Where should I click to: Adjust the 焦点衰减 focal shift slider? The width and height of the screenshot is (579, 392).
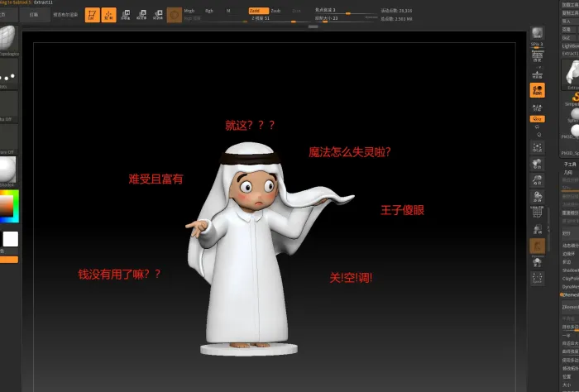pos(346,11)
